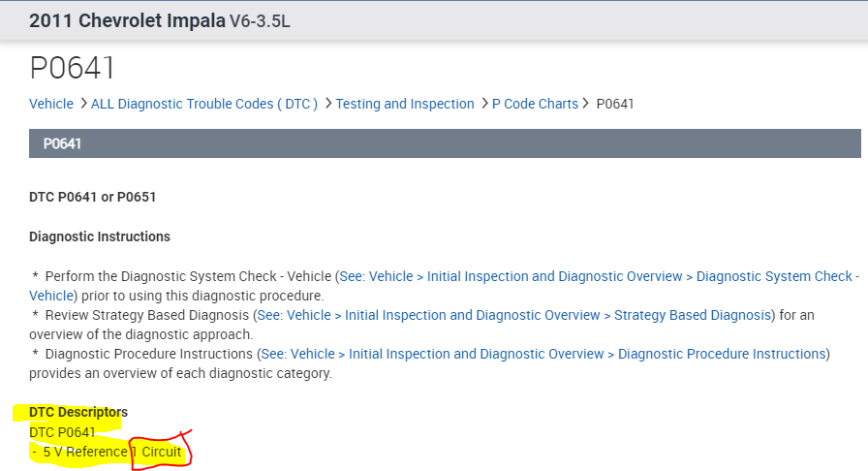The image size is (868, 471).
Task: Open ALL Diagnostic Trouble Codes (DTC) breadcrumb
Action: coord(204,104)
